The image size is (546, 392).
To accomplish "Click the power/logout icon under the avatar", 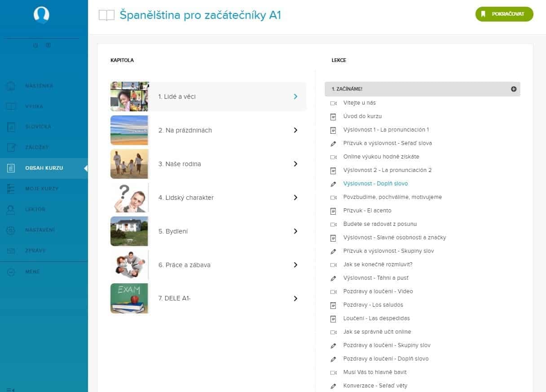I will [35, 45].
